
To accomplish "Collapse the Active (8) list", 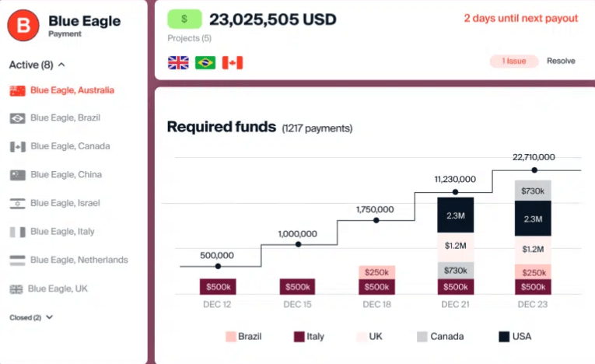I will pyautogui.click(x=61, y=65).
